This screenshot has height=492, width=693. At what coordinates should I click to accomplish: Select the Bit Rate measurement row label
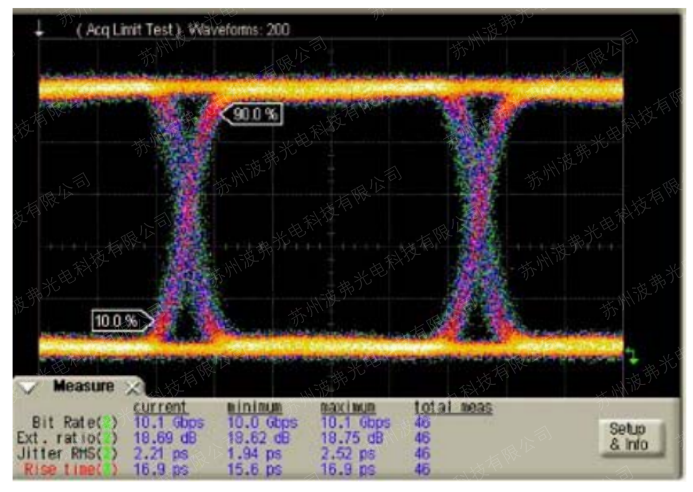pos(62,422)
